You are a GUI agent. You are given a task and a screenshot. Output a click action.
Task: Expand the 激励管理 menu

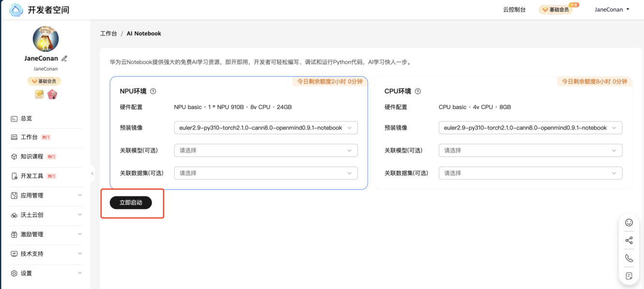point(46,234)
